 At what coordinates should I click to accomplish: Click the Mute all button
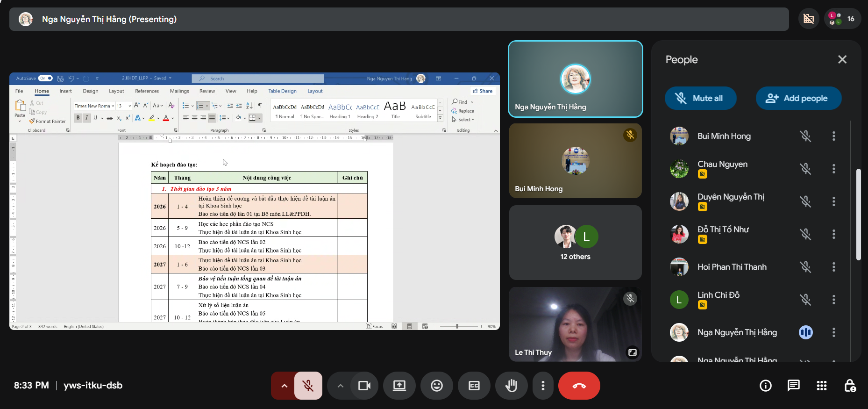tap(700, 98)
